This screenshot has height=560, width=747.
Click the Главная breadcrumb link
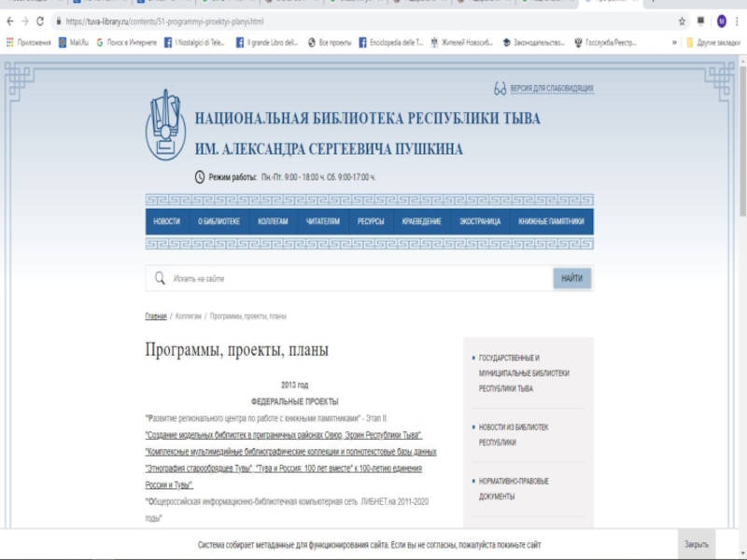(x=156, y=316)
